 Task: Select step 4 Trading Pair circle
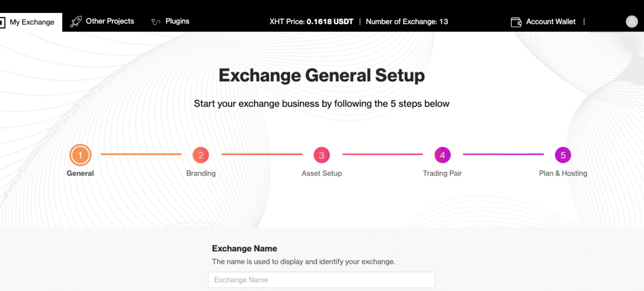(x=442, y=155)
